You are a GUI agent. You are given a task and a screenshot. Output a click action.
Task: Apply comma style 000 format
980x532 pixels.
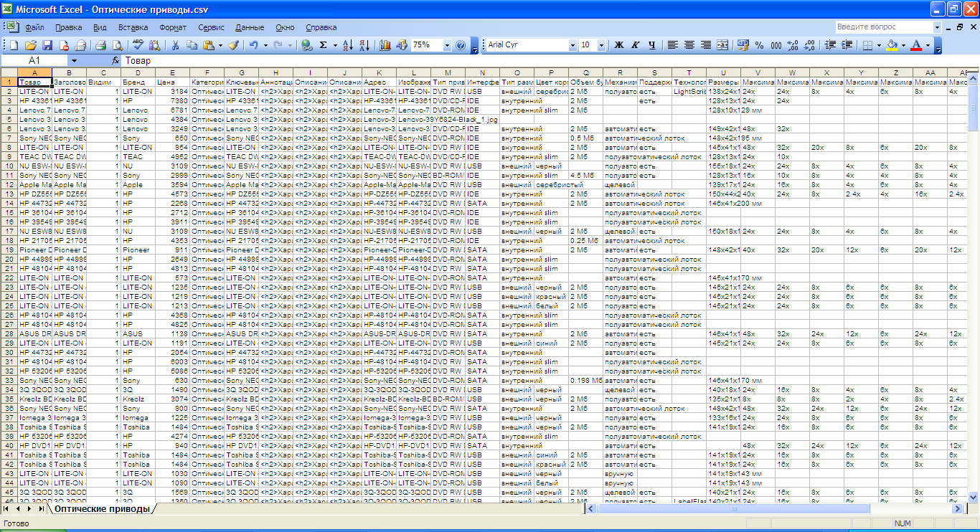[x=776, y=45]
